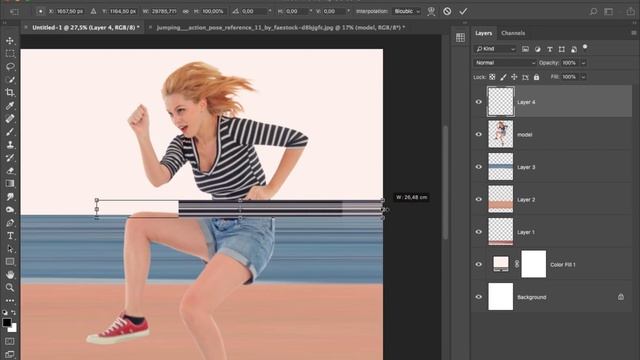Image resolution: width=640 pixels, height=360 pixels.
Task: Select the Pen tool
Action: 10,223
